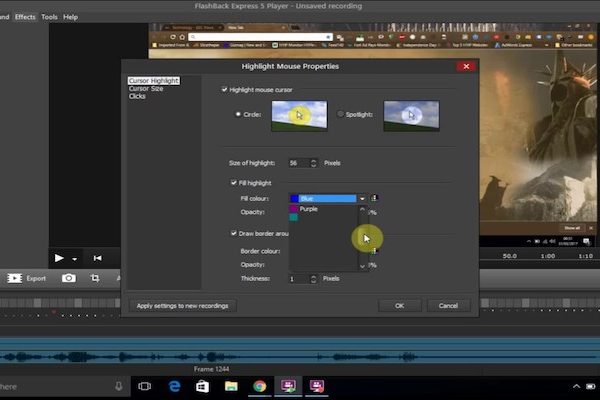Click the battery icon in system tray
600x400 pixels.
591,387
